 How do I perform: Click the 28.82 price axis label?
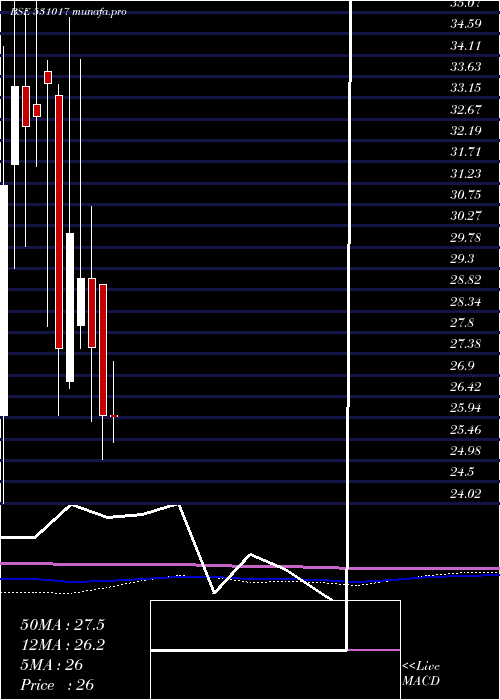tap(466, 280)
